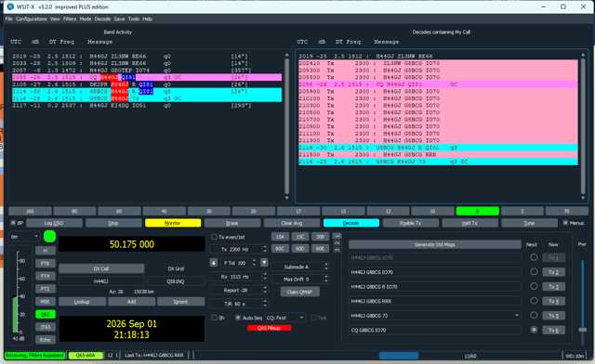The image size is (595, 364).
Task: Open the Save menu
Action: pyautogui.click(x=119, y=19)
